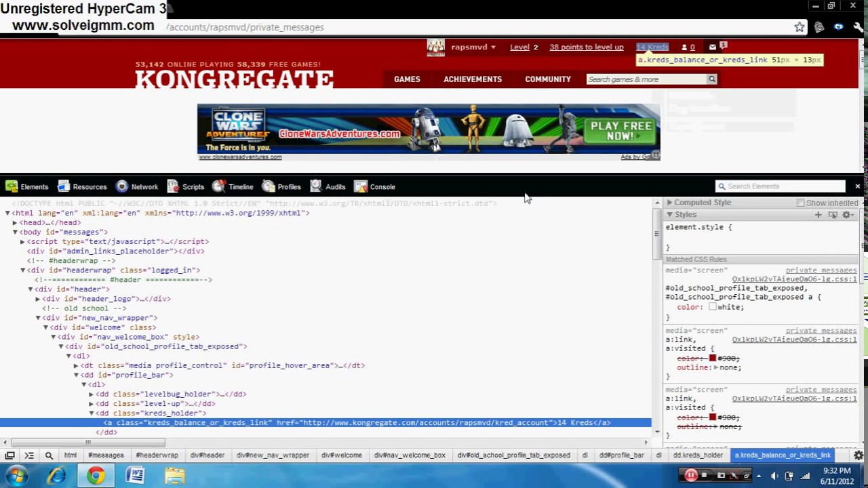
Task: Select the dd.kreds_holder breadcrumb
Action: click(x=698, y=455)
